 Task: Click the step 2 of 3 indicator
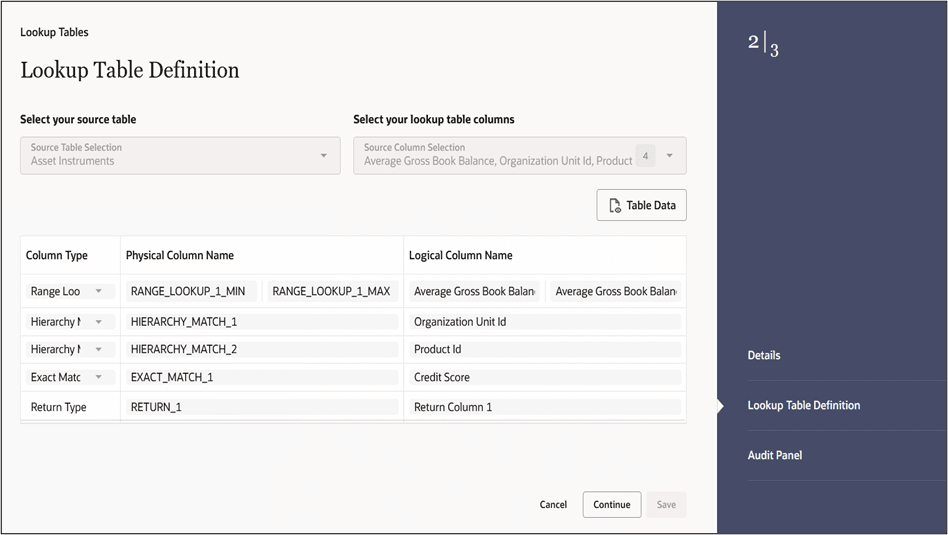click(x=763, y=44)
